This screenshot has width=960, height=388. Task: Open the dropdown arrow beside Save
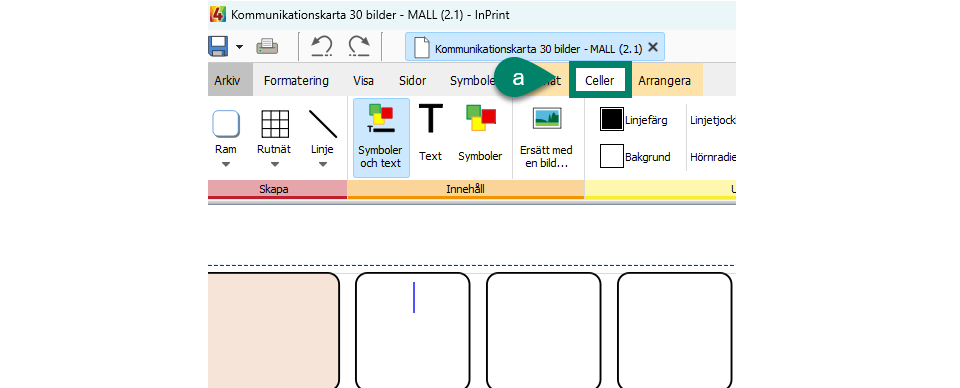[239, 47]
